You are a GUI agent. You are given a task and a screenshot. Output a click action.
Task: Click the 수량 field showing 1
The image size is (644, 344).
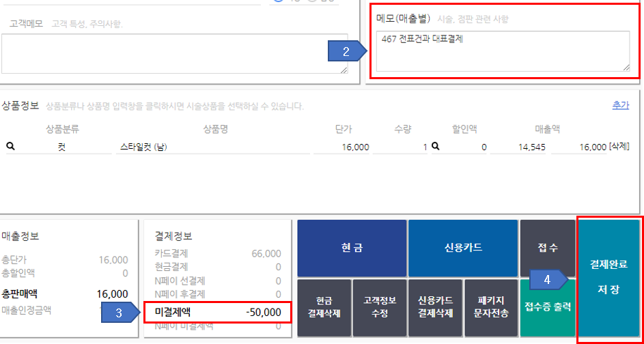(400, 147)
